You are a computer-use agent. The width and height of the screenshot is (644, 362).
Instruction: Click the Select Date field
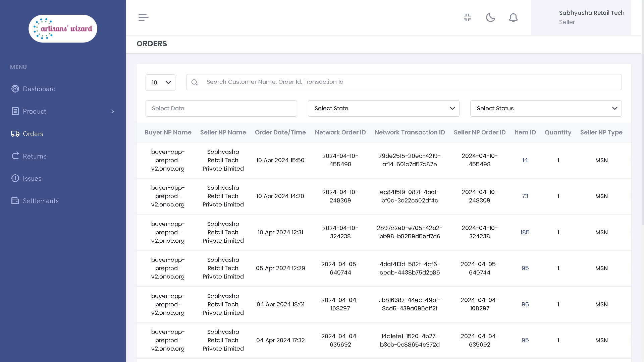tap(221, 108)
